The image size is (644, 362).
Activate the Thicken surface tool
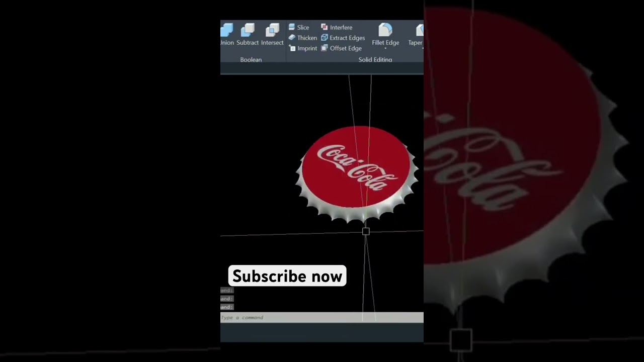click(x=302, y=38)
